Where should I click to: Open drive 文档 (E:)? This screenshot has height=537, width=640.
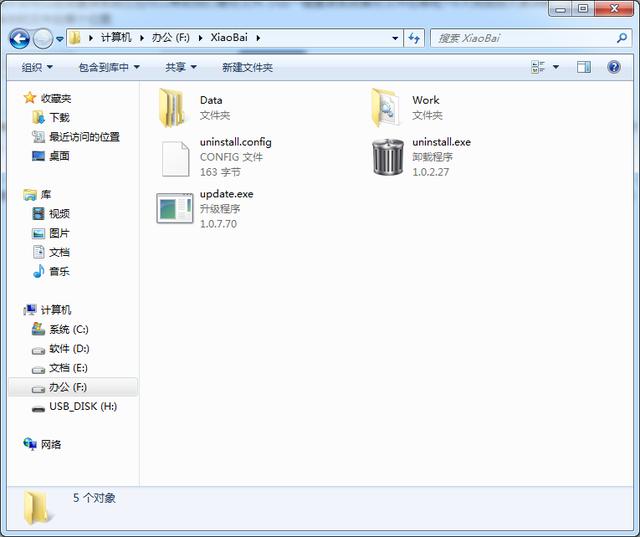pos(69,368)
